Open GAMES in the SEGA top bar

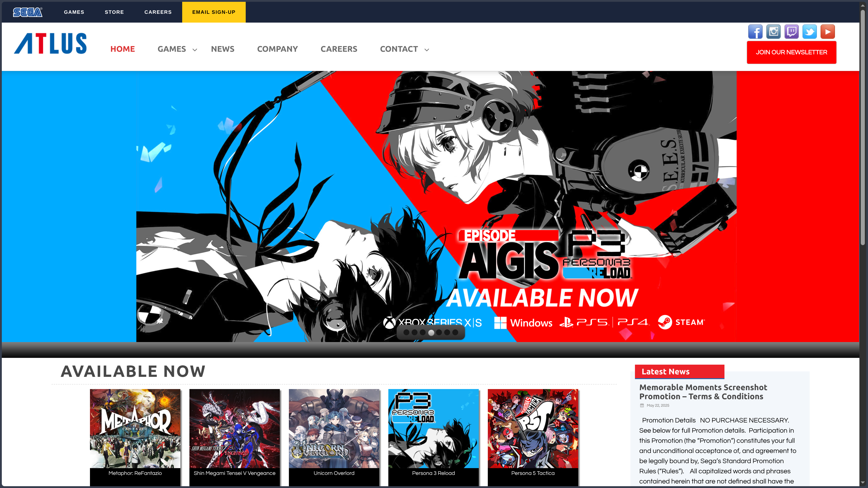pos(74,12)
